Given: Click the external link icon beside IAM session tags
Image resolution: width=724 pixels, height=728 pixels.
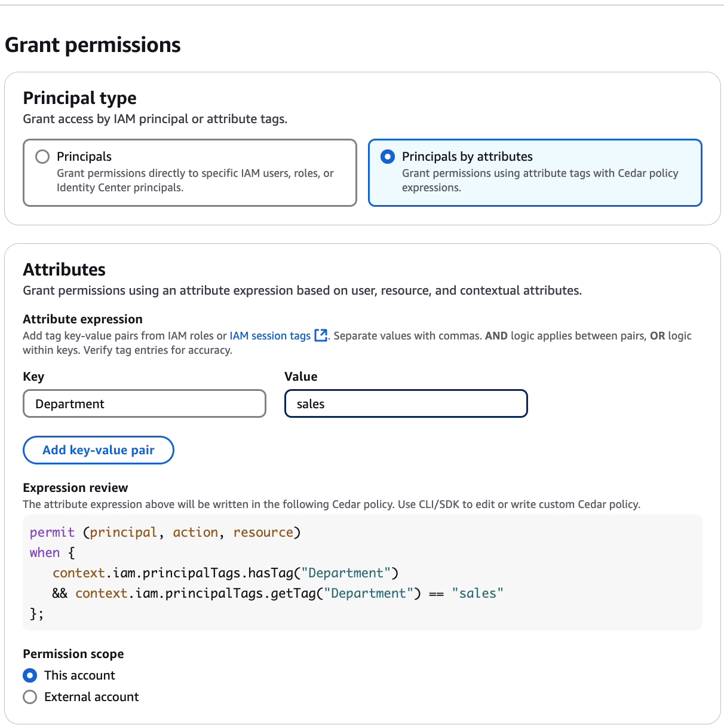Looking at the screenshot, I should 321,335.
